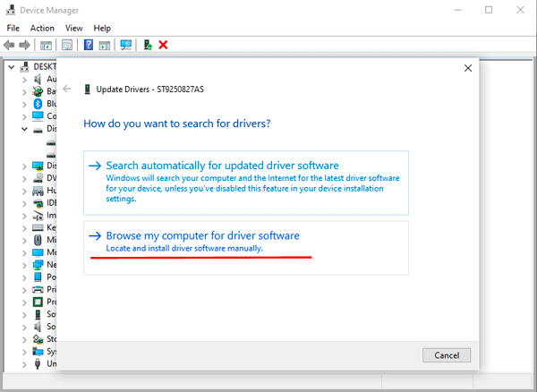This screenshot has width=537, height=392.
Task: Select the Universal Serial Bus icon in tree
Action: pyautogui.click(x=38, y=363)
